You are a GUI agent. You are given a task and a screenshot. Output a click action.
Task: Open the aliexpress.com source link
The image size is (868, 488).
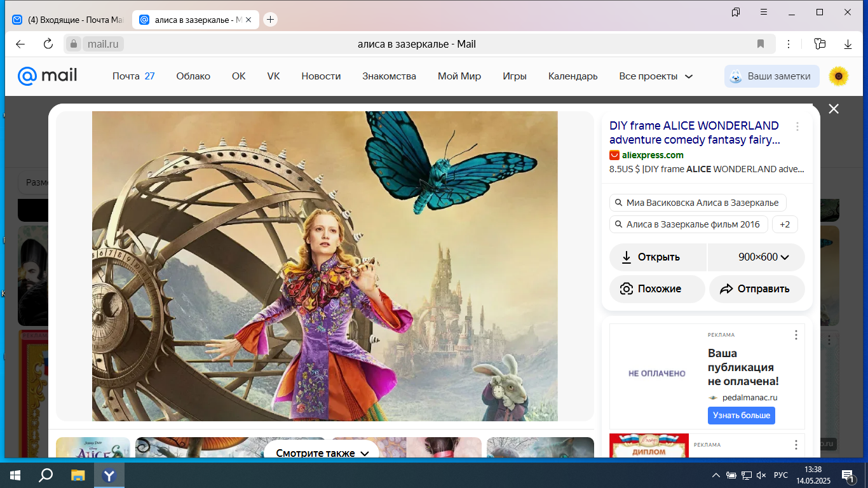653,155
